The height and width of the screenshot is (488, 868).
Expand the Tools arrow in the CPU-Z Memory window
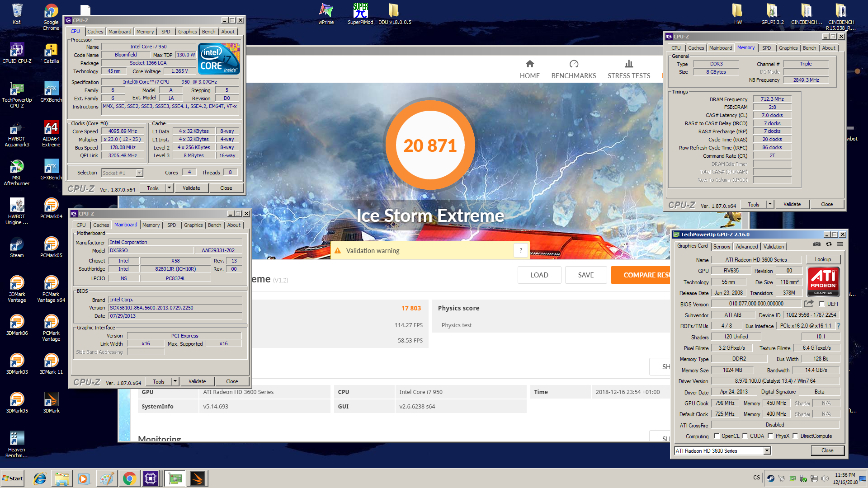pyautogui.click(x=770, y=204)
